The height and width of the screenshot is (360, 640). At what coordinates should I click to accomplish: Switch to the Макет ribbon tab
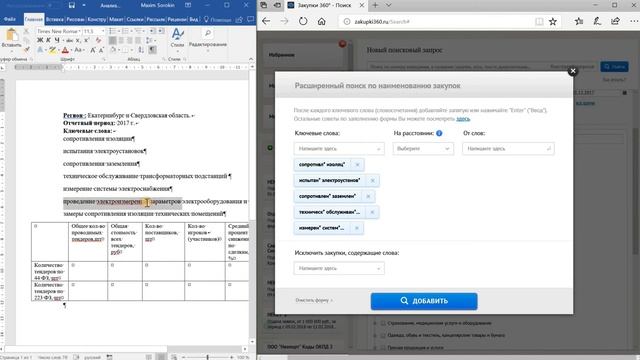click(116, 19)
